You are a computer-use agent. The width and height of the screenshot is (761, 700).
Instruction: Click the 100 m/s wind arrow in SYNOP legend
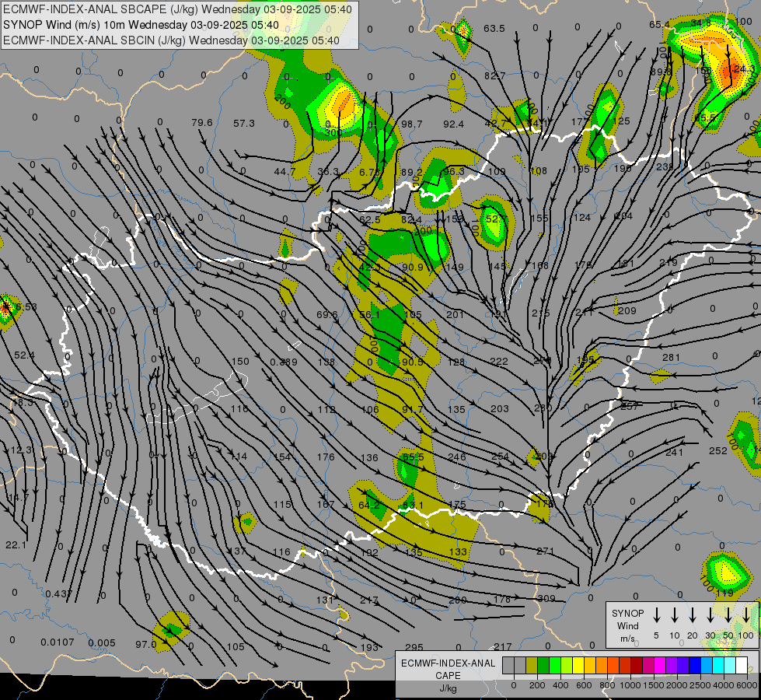pos(746,615)
